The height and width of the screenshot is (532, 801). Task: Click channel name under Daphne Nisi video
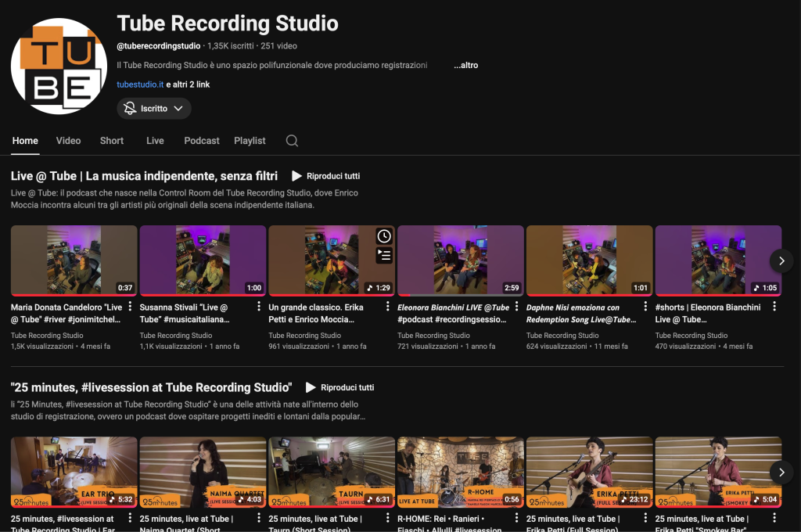coord(562,336)
